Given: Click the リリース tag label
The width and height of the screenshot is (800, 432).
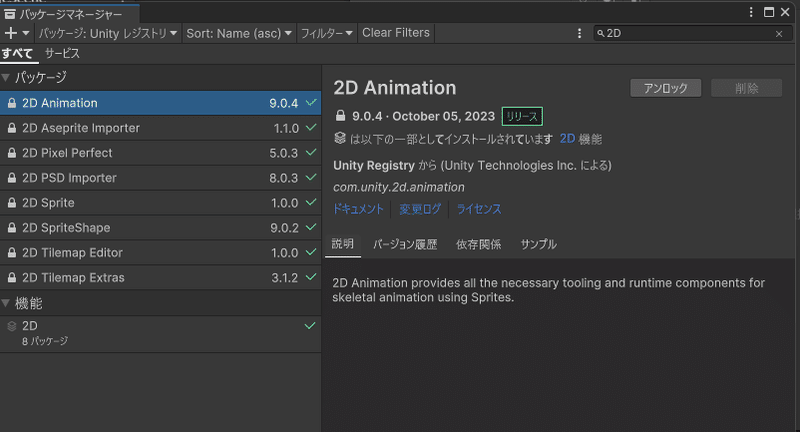Looking at the screenshot, I should click(x=522, y=116).
